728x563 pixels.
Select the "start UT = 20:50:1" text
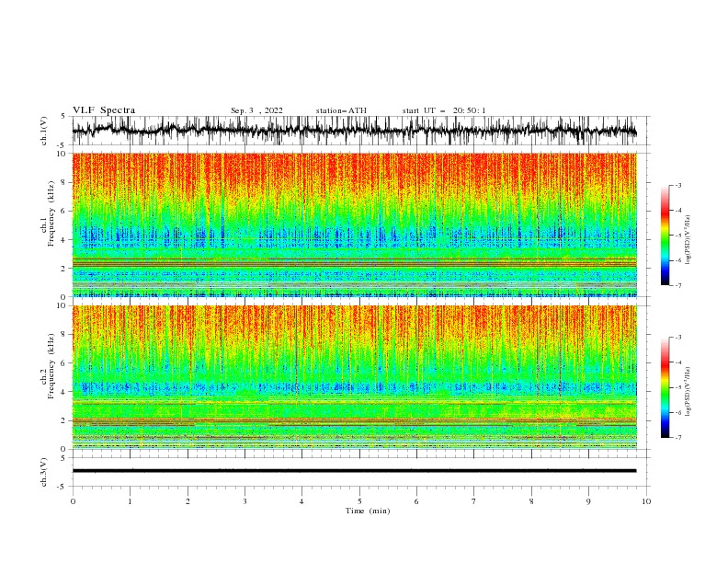coord(444,110)
